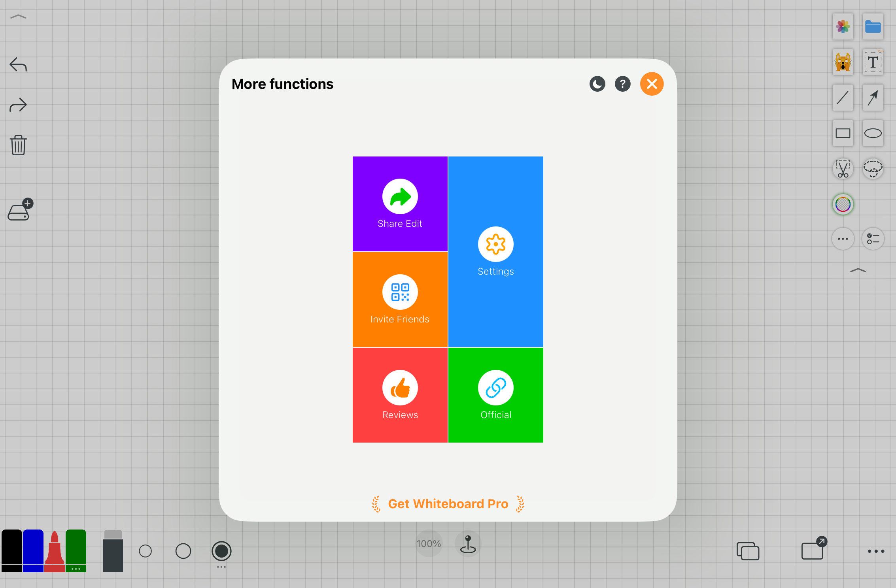Select the smallest stroke size circle
896x588 pixels.
(x=145, y=551)
